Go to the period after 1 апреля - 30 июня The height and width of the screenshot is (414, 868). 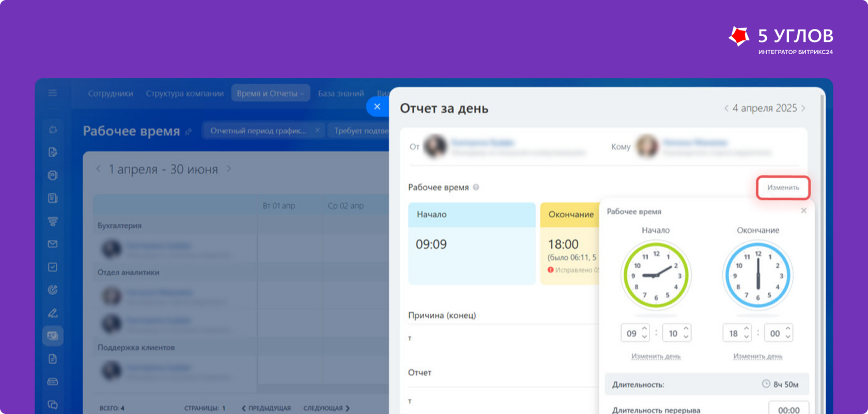pos(228,169)
